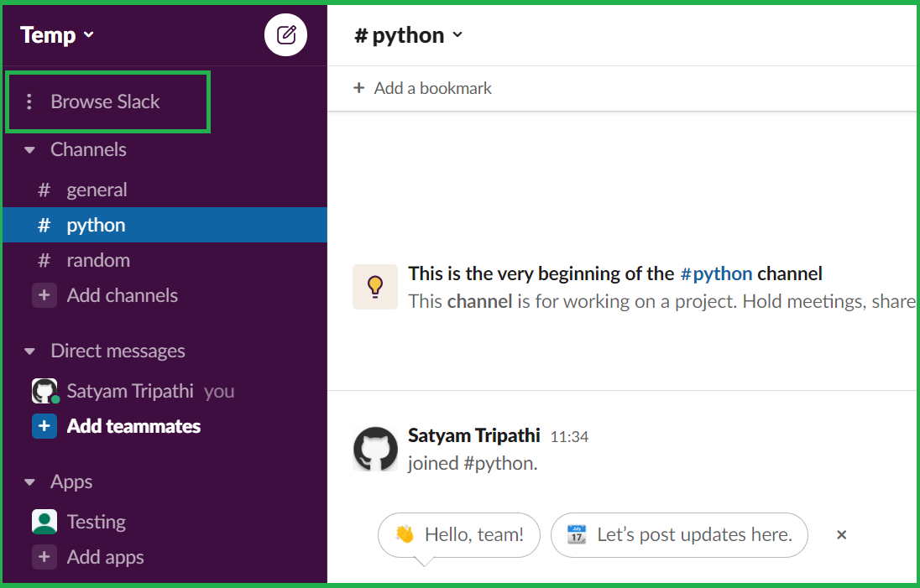Image resolution: width=920 pixels, height=588 pixels.
Task: Click the Testing app avatar icon
Action: coord(44,522)
